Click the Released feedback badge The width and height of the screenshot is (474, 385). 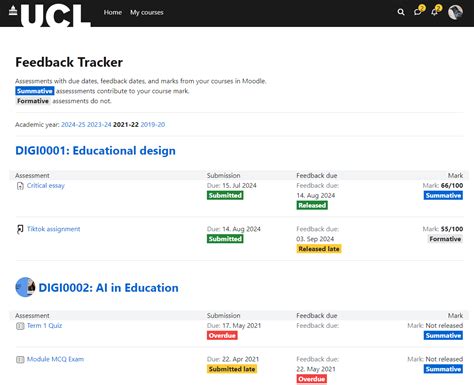coord(312,205)
